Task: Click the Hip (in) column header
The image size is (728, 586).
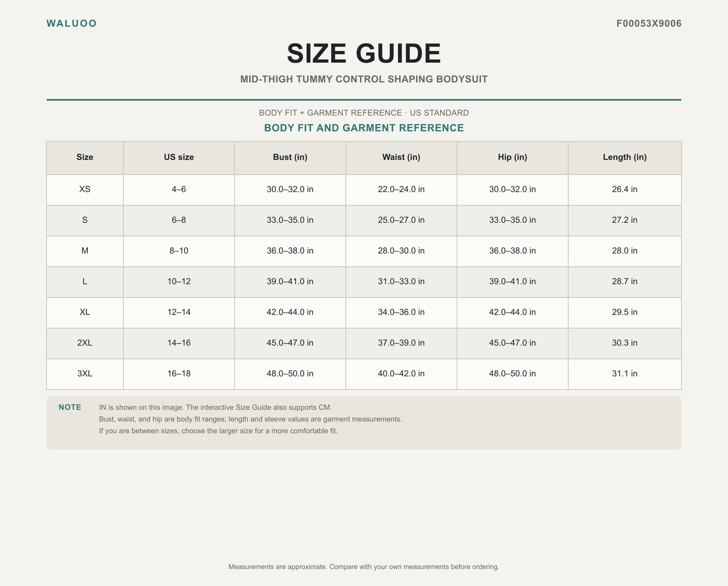Action: (x=512, y=158)
